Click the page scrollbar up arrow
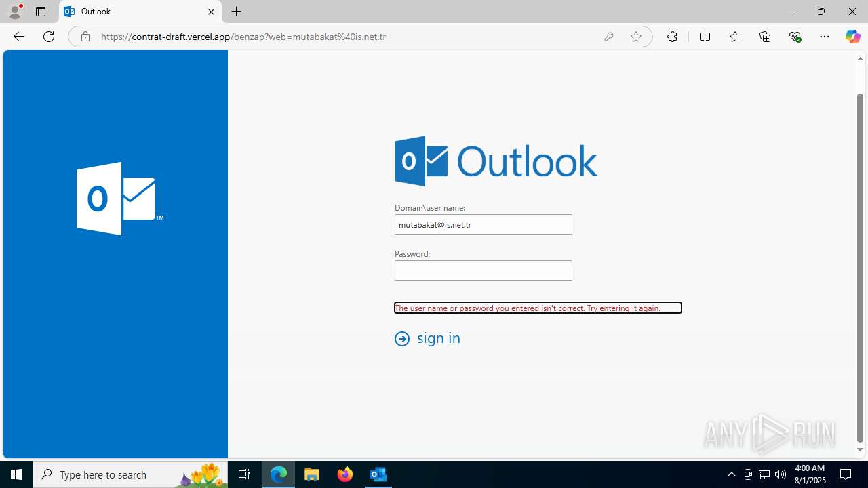The width and height of the screenshot is (868, 488). (860, 59)
